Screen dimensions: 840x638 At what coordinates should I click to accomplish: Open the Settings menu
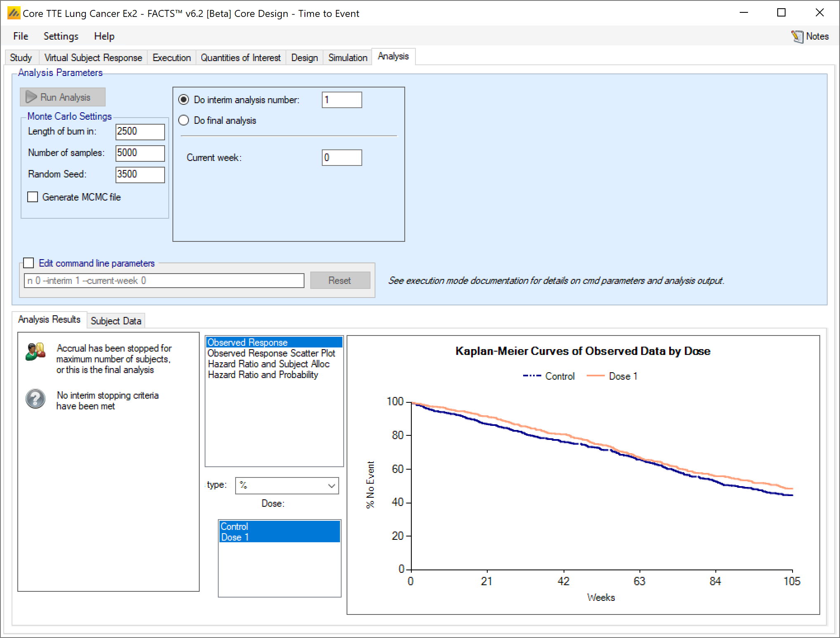point(61,36)
